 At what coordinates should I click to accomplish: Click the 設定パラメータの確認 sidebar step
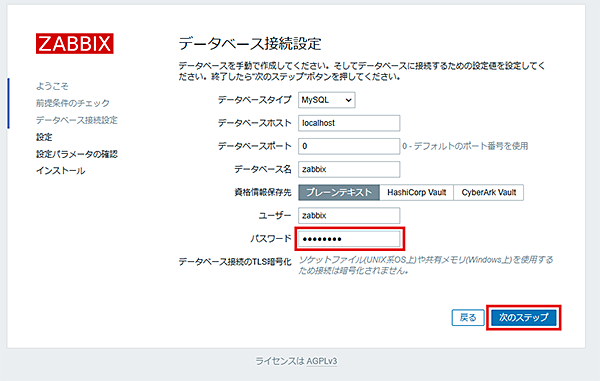pos(77,154)
